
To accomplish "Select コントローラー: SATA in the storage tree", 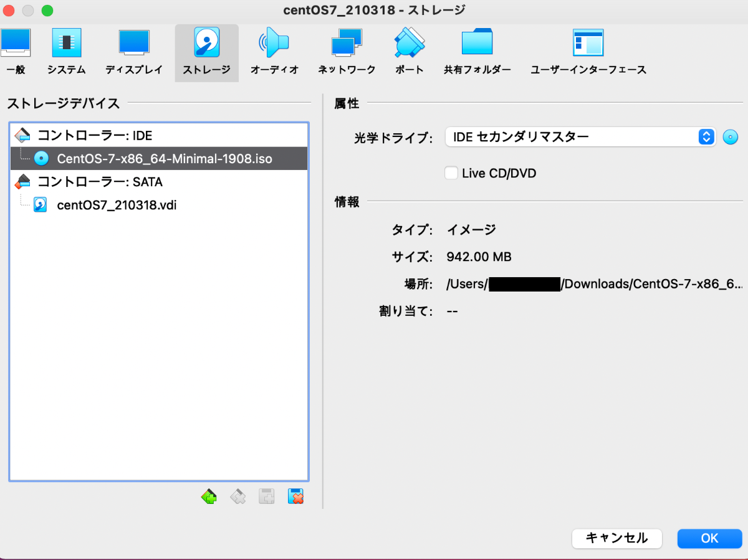I will tap(159, 181).
